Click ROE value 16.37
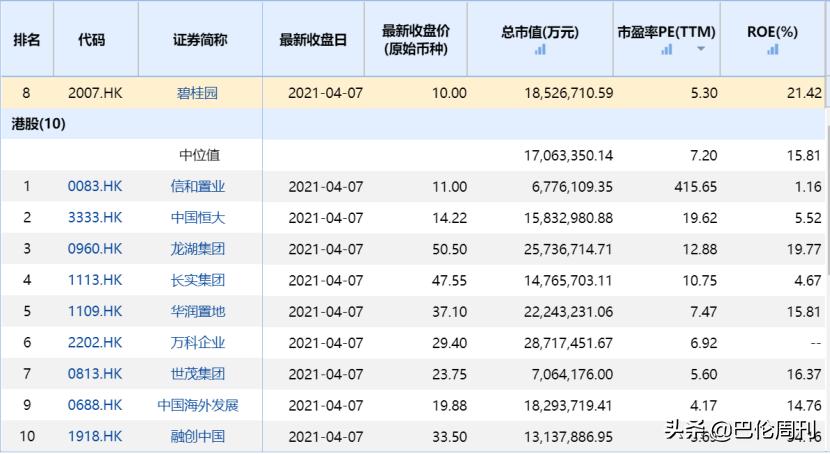This screenshot has width=830, height=454. tap(804, 374)
